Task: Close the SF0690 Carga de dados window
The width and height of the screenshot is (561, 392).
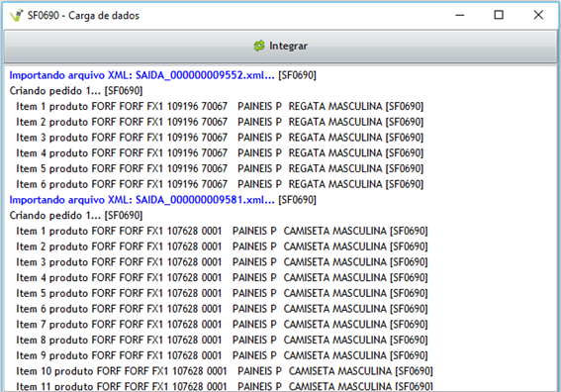Action: pyautogui.click(x=538, y=15)
